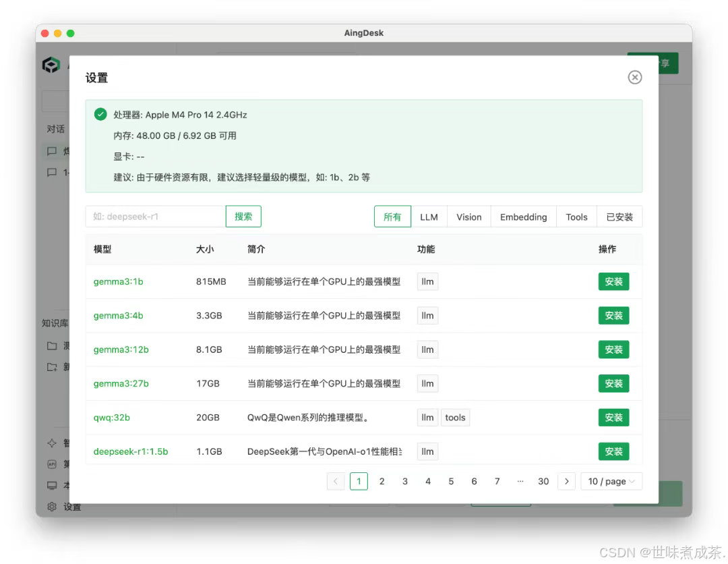The height and width of the screenshot is (564, 728).
Task: Select the 所有 filter tab
Action: tap(392, 217)
